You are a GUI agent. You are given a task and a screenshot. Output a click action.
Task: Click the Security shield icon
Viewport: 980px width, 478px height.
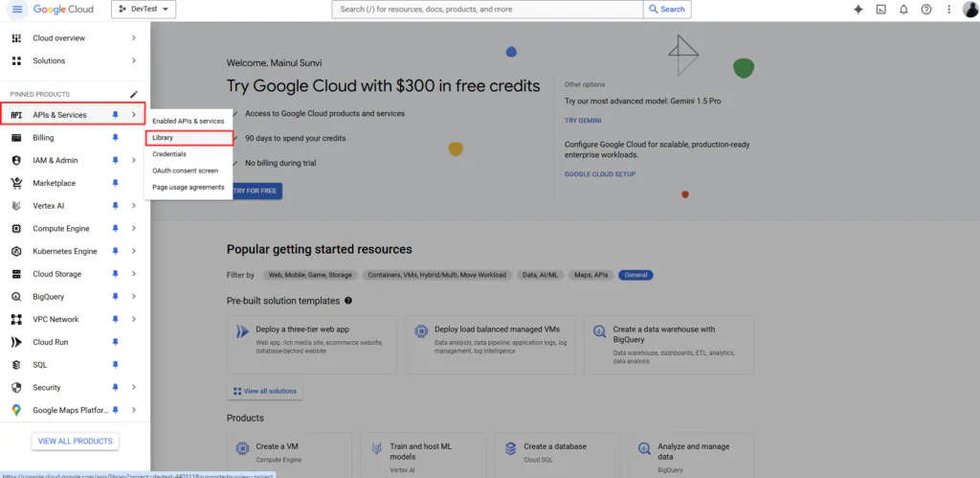(x=17, y=387)
